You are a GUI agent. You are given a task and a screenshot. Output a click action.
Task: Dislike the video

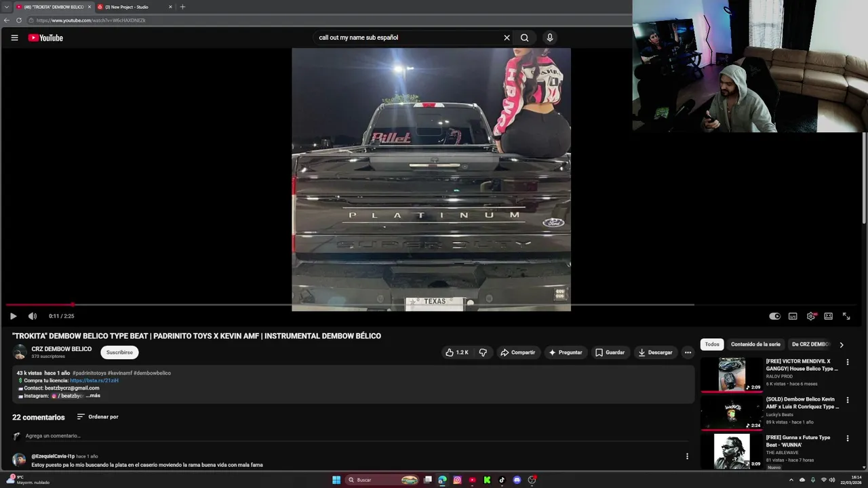coord(483,352)
